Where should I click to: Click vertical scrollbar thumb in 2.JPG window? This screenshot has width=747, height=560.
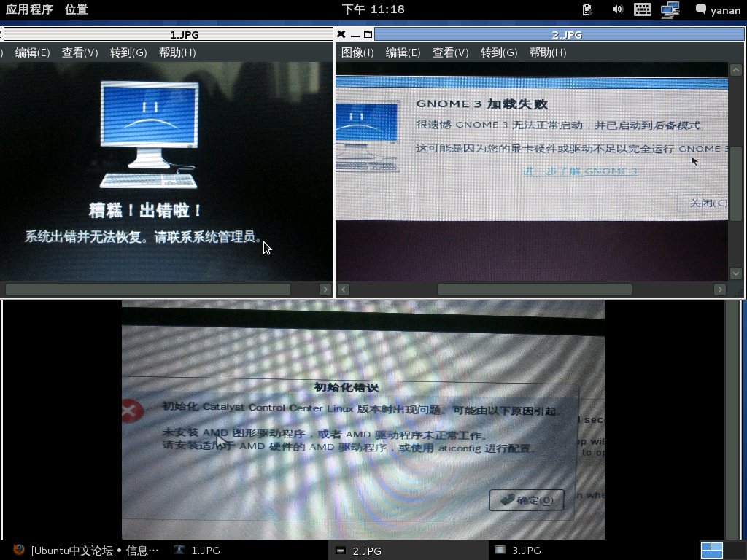coord(736,184)
